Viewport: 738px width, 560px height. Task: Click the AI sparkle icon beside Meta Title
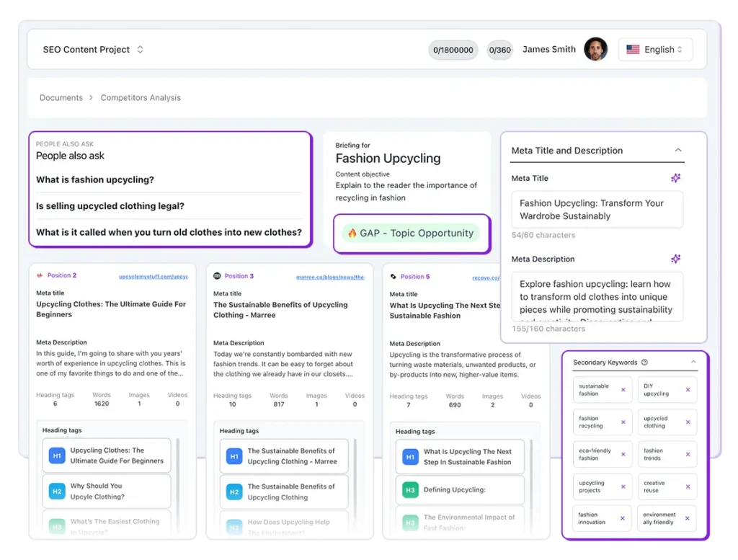675,179
